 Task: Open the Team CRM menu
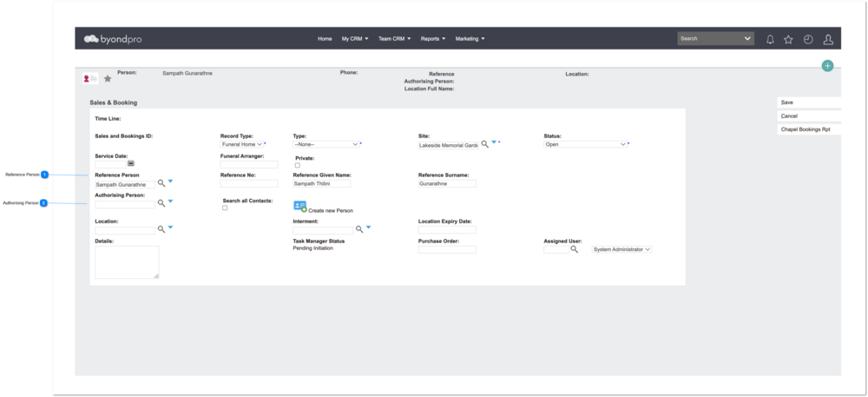(x=395, y=39)
